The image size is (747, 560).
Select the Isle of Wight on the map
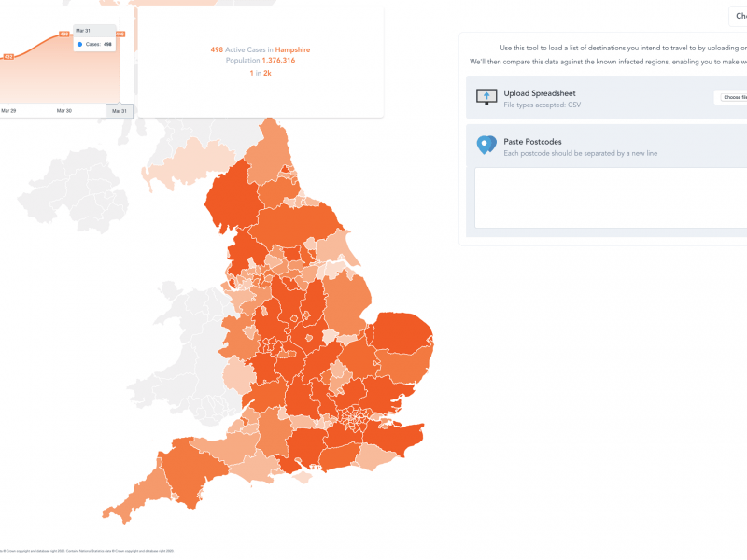point(303,477)
